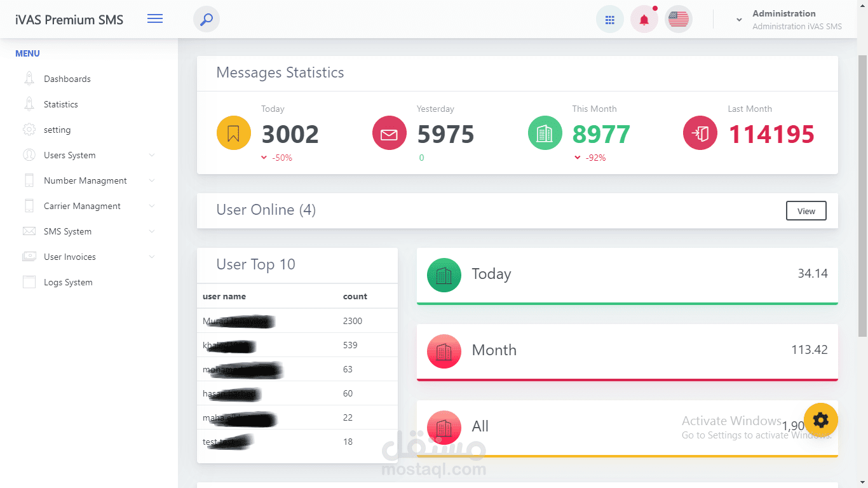Click the iVAS Premium SMS logo link
This screenshot has width=868, height=488.
point(69,20)
